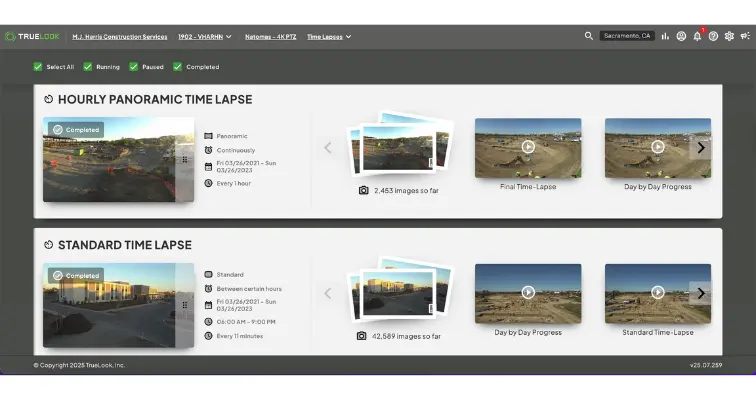This screenshot has width=756, height=400.
Task: Click the Continuously alarm clock icon
Action: [x=208, y=150]
